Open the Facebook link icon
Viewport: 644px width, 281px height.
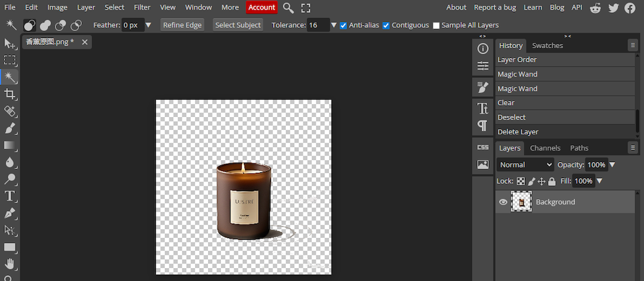[630, 7]
